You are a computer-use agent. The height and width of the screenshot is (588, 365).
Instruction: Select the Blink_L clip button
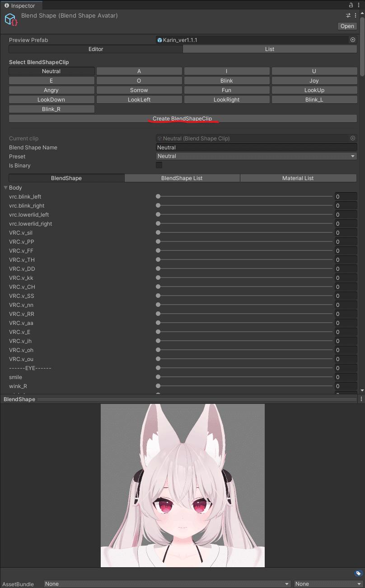pyautogui.click(x=314, y=100)
